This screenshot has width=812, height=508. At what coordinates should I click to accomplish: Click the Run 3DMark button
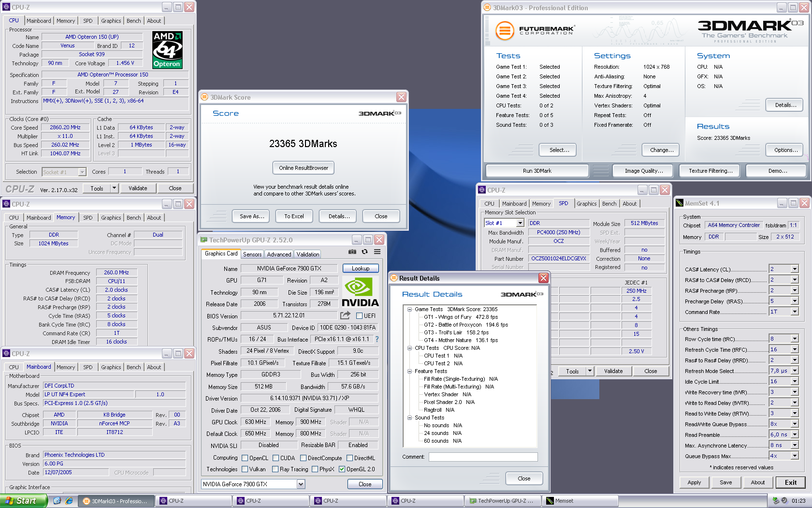(x=537, y=171)
